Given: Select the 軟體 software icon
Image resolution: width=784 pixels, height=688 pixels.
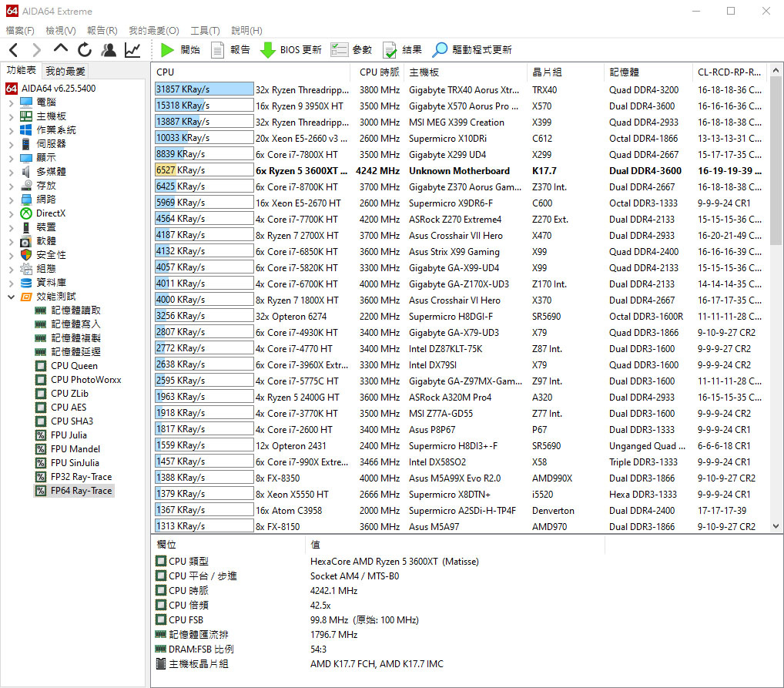Looking at the screenshot, I should tap(26, 241).
